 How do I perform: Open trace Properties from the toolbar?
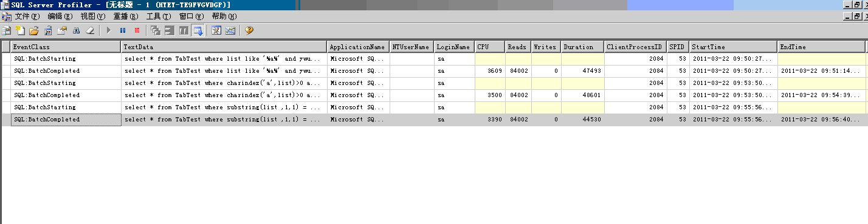(62, 30)
